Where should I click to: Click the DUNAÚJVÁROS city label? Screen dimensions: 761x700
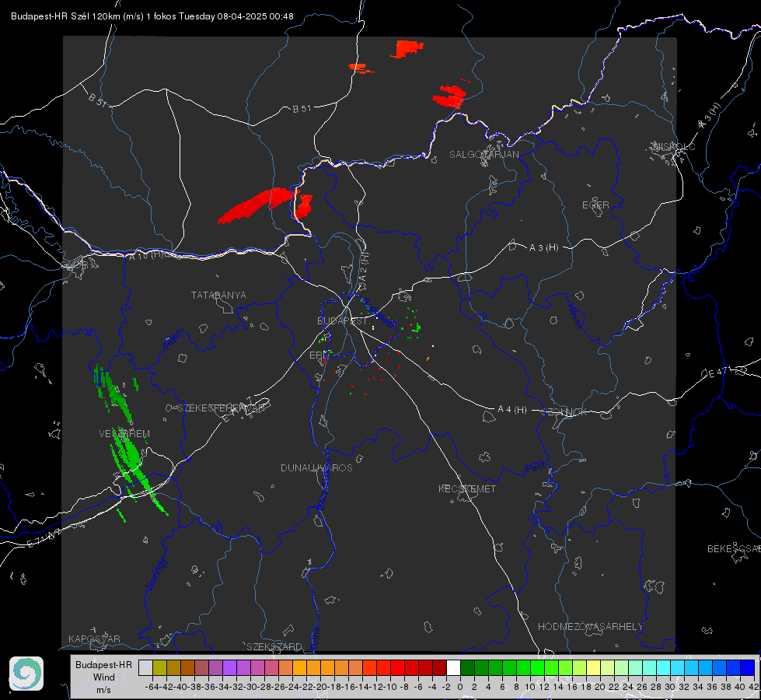(316, 467)
